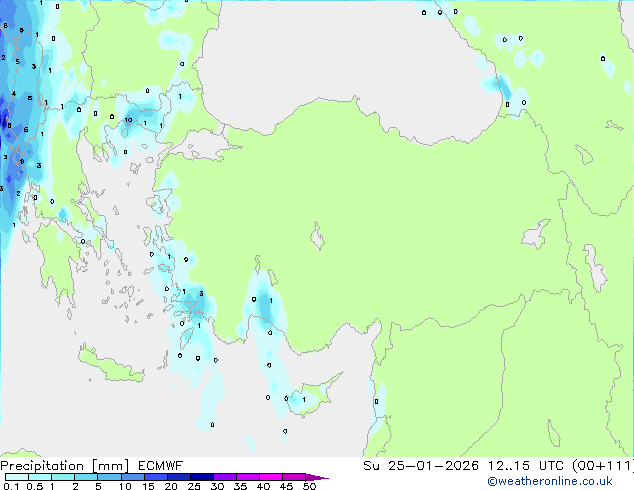Image resolution: width=634 pixels, height=490 pixels.
Task: Pick the 15 to 20 mm legend swatch
Action: 155,477
